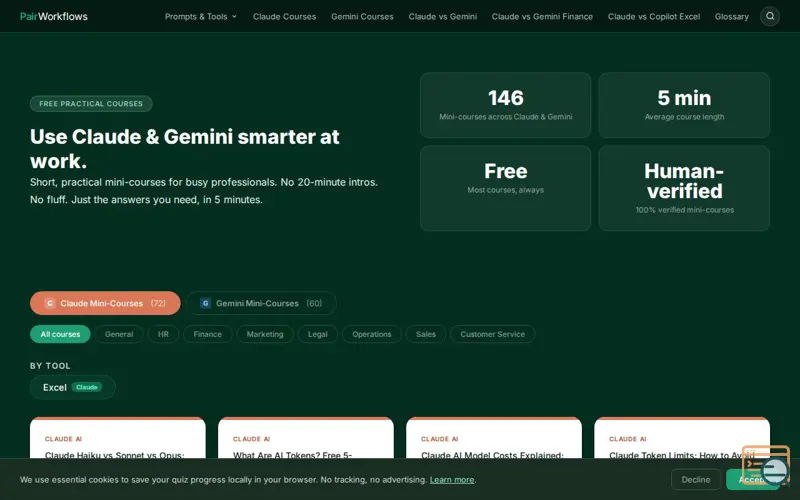Click the Free courses stat card
The height and width of the screenshot is (500, 800).
click(505, 188)
